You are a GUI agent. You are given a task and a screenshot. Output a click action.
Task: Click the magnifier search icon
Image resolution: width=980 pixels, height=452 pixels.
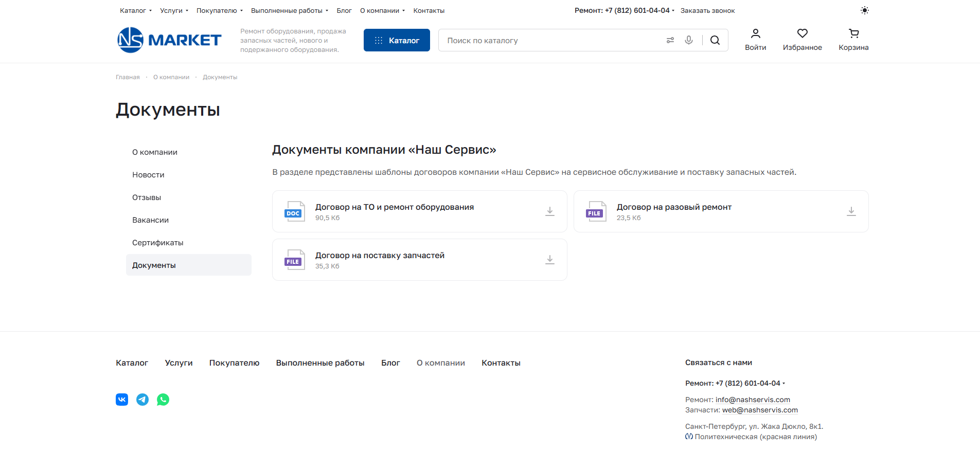coord(715,40)
